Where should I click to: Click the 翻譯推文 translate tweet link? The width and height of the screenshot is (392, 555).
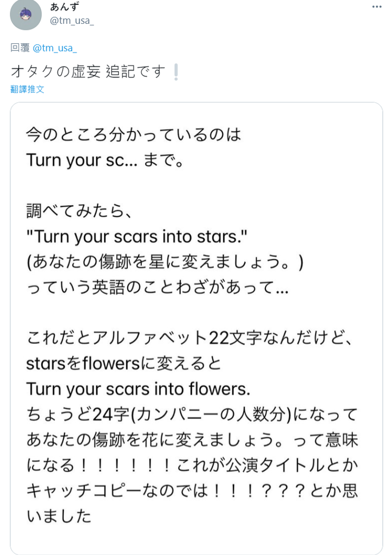click(27, 89)
